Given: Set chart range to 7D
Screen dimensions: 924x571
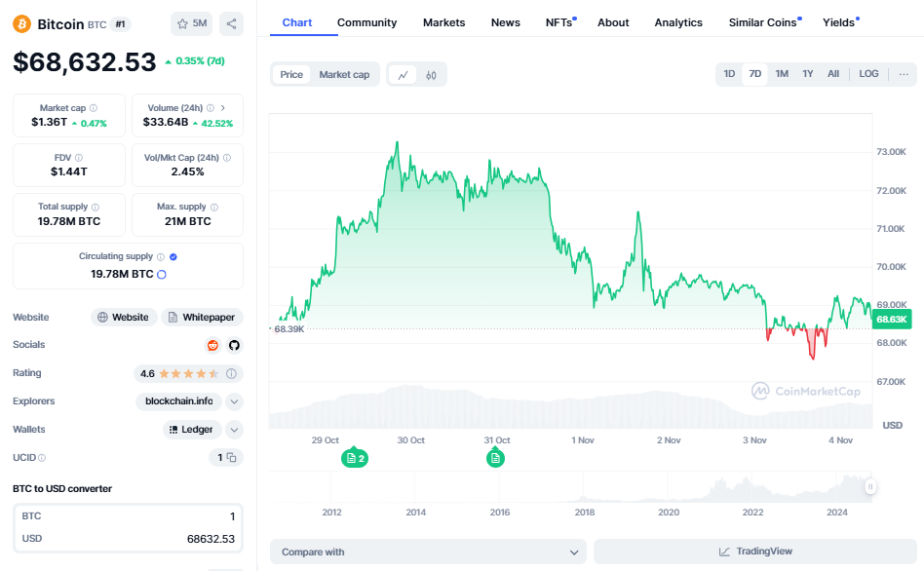Looking at the screenshot, I should (x=754, y=74).
